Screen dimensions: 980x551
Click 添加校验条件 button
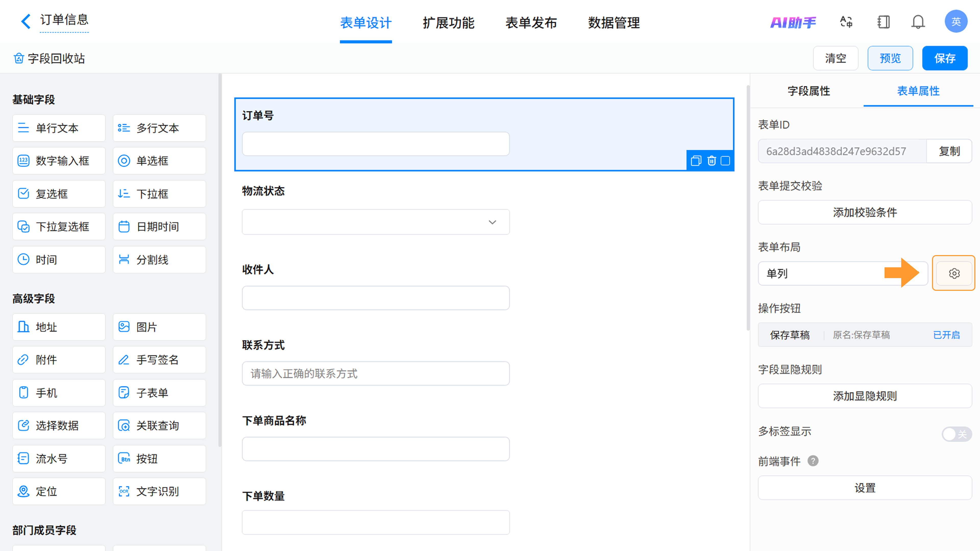[865, 212]
